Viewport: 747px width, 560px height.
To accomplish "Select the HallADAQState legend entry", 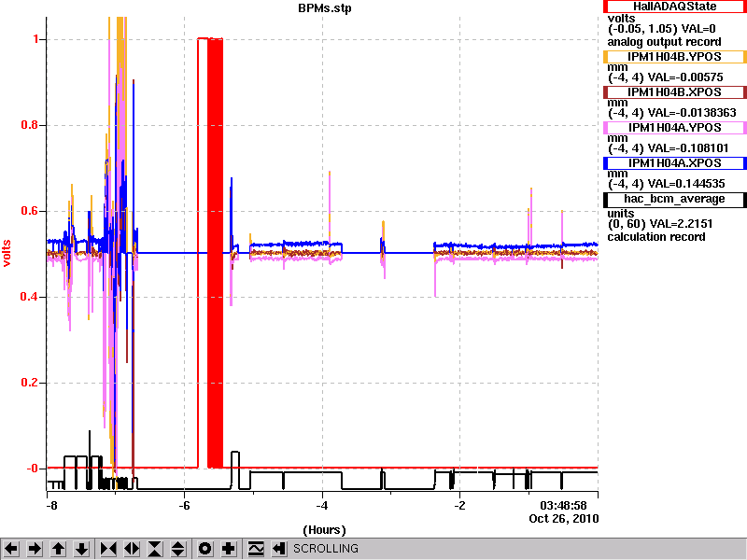I will tap(674, 7).
